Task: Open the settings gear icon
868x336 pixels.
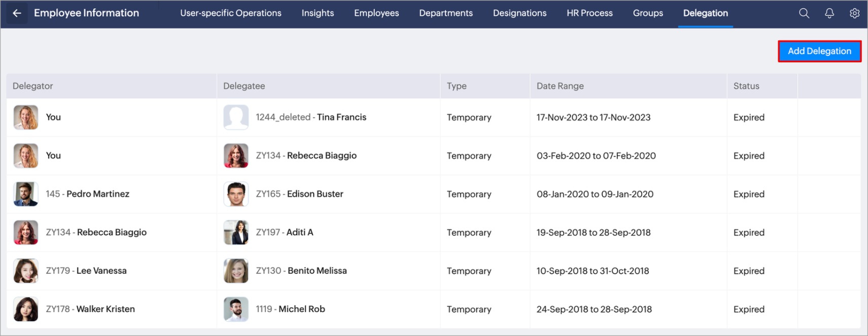Action: pos(855,13)
